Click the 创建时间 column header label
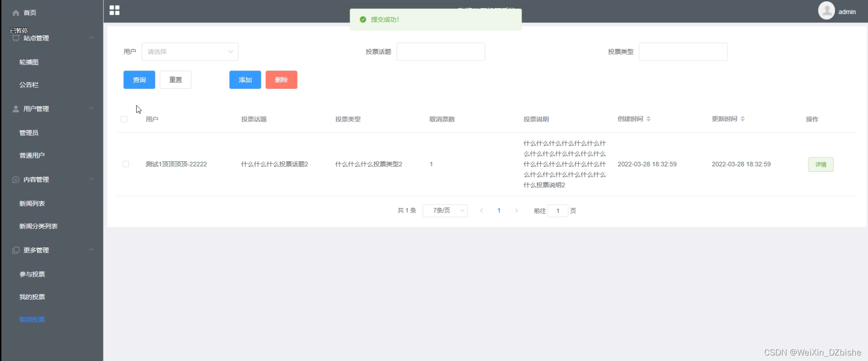 tap(631, 119)
